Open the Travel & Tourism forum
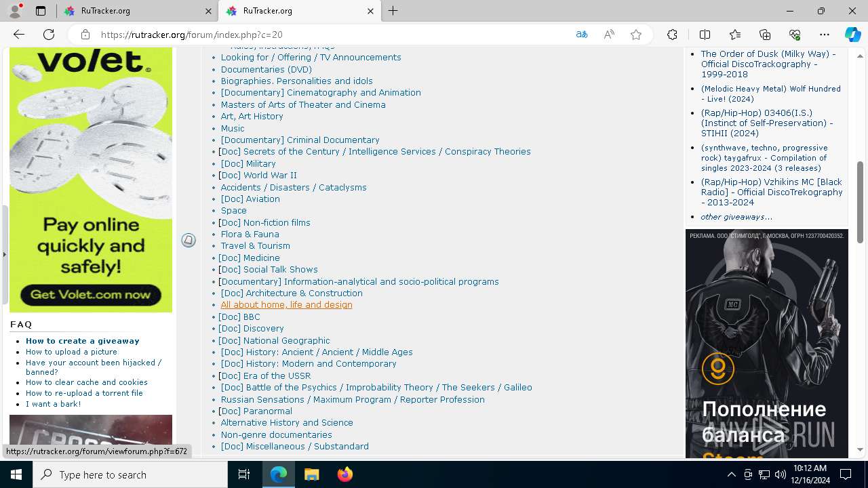Image resolution: width=868 pixels, height=488 pixels. (255, 245)
